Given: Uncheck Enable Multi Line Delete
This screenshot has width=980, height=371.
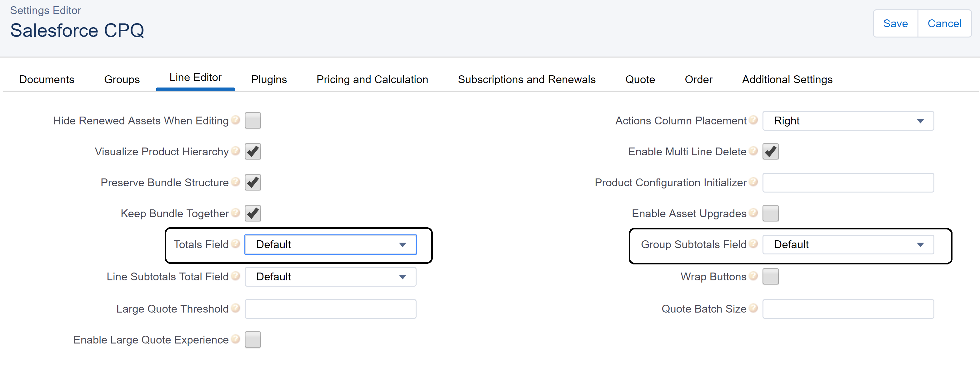Looking at the screenshot, I should pyautogui.click(x=770, y=152).
